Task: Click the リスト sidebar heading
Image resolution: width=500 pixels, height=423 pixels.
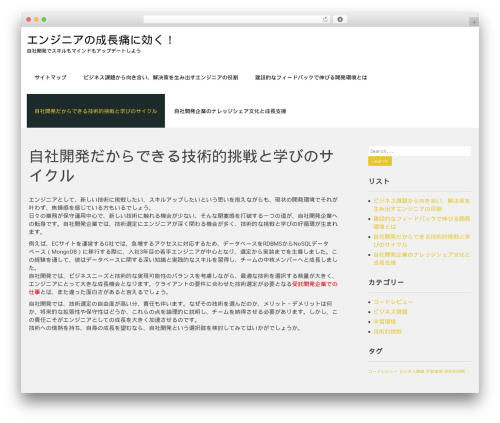Action: [x=379, y=181]
